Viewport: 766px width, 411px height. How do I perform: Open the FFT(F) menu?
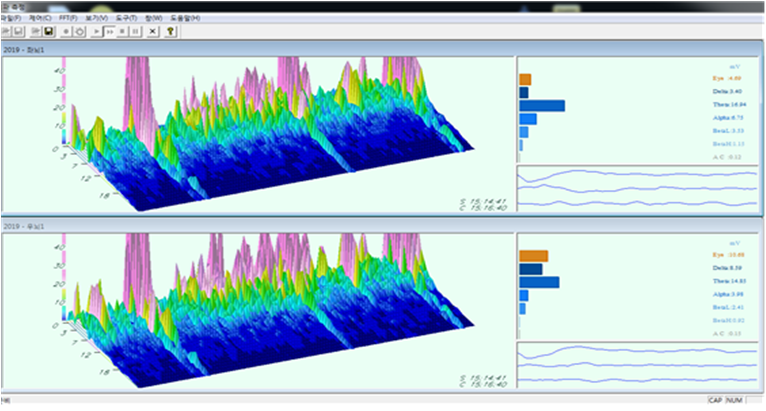pos(67,18)
